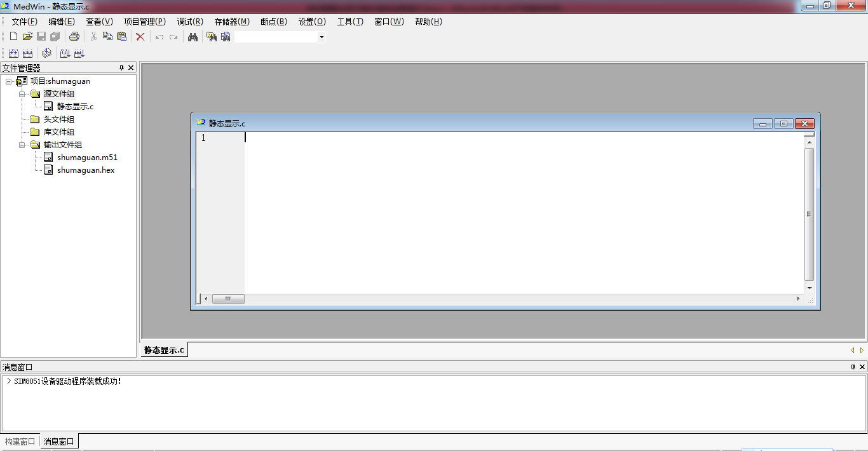Click the Save All stacked disks icon

55,37
